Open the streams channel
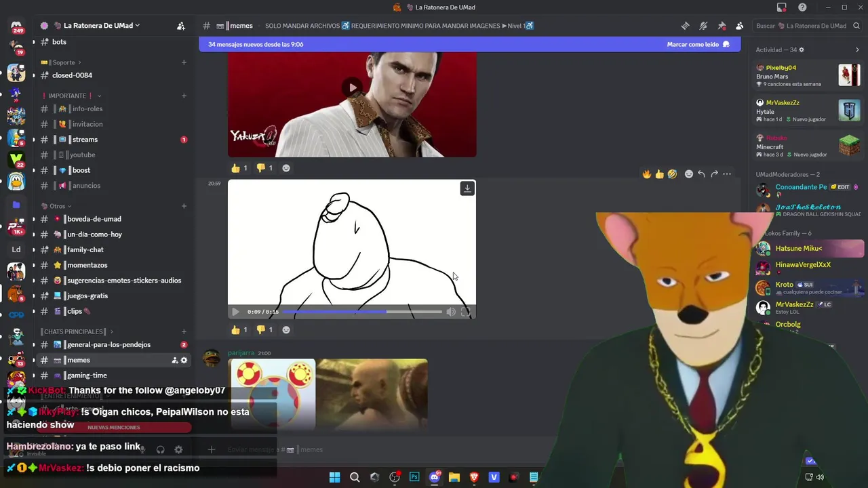868x488 pixels. pyautogui.click(x=114, y=140)
